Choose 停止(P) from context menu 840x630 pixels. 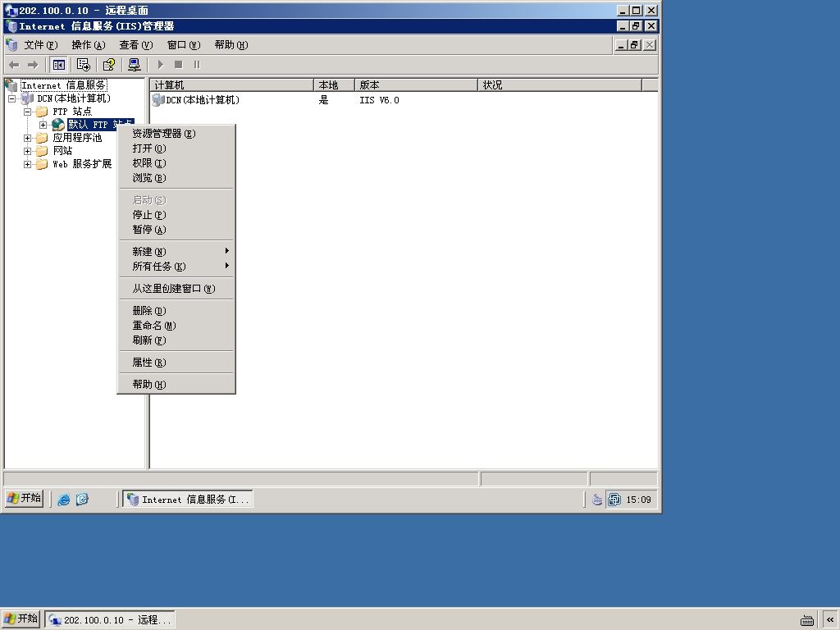[176, 215]
